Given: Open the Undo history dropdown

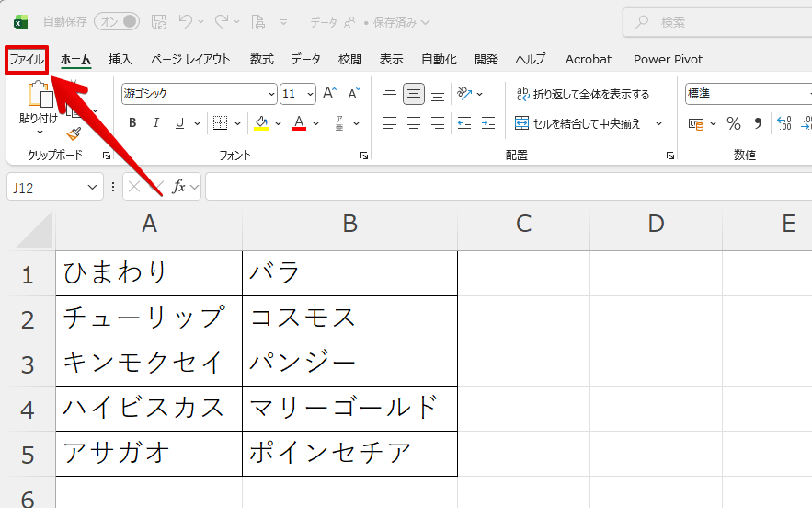Looking at the screenshot, I should (200, 22).
